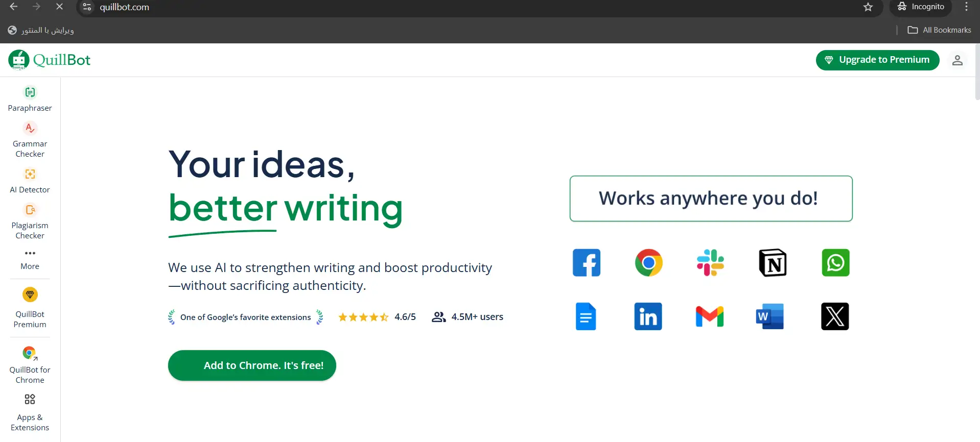Click the Gmail app icon
The image size is (980, 442).
[x=710, y=316]
